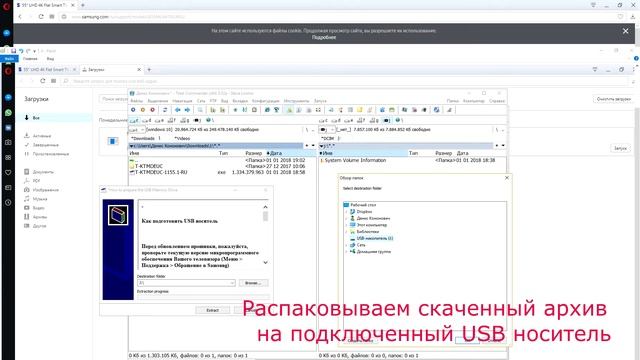Open Destination folder combo box dropdown
The image size is (640, 360).
(232, 283)
